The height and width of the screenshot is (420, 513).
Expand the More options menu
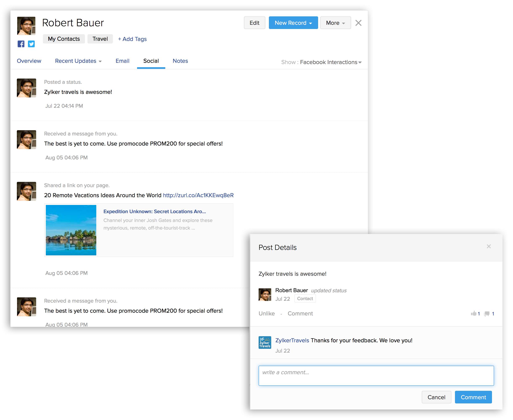click(x=335, y=23)
